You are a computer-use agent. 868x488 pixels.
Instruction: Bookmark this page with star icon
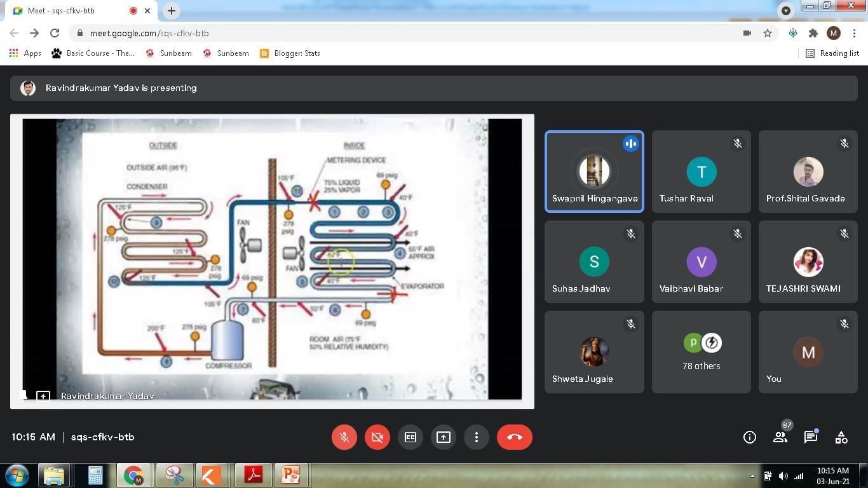pyautogui.click(x=768, y=33)
